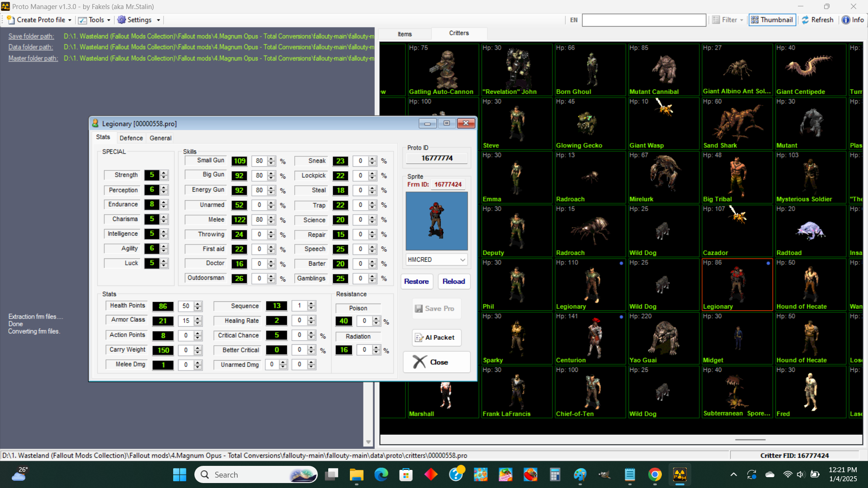Viewport: 868px width, 488px height.
Task: Select the Mysterious Soldier critter thumbnail
Action: coord(811,177)
